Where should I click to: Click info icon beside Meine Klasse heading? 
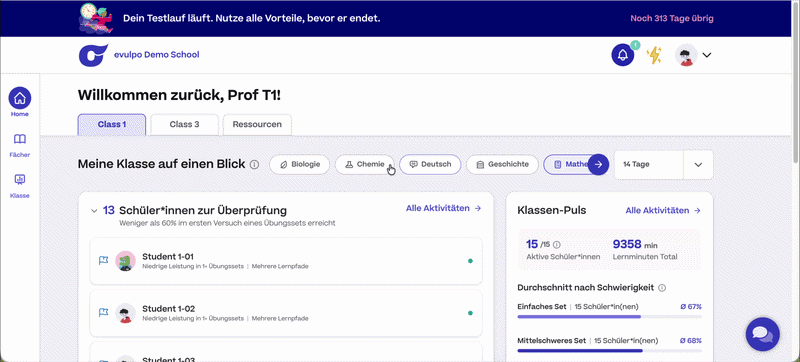coord(255,165)
